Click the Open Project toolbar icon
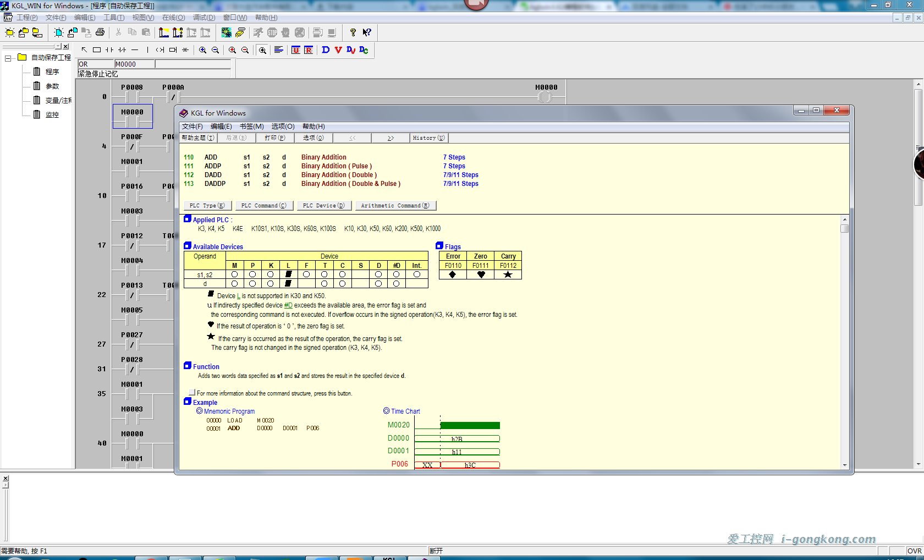 24,32
